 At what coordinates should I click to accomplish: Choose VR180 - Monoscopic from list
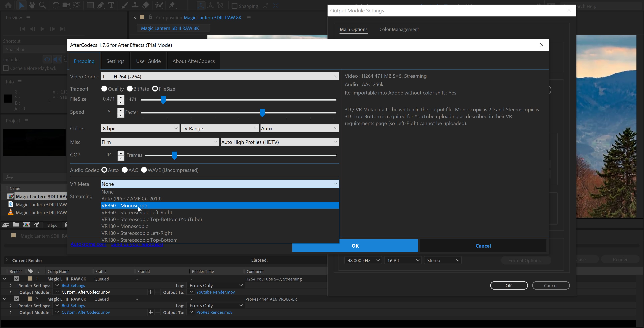point(125,226)
